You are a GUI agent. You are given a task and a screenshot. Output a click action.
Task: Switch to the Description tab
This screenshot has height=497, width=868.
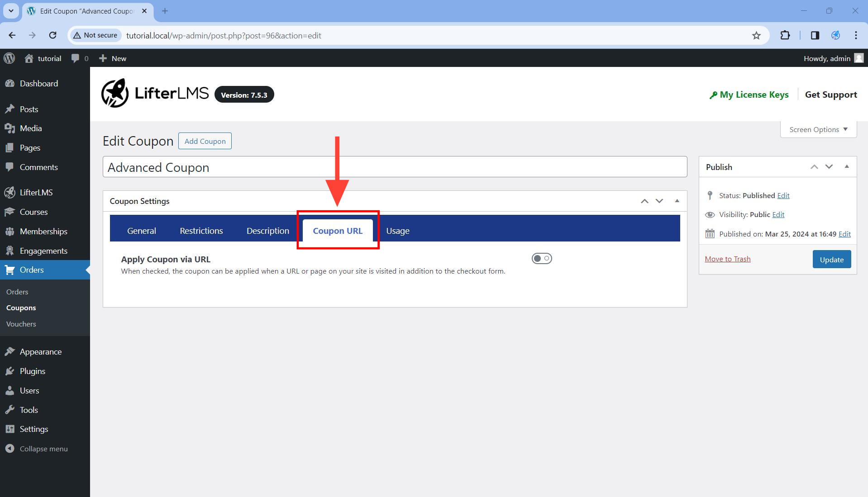(268, 231)
